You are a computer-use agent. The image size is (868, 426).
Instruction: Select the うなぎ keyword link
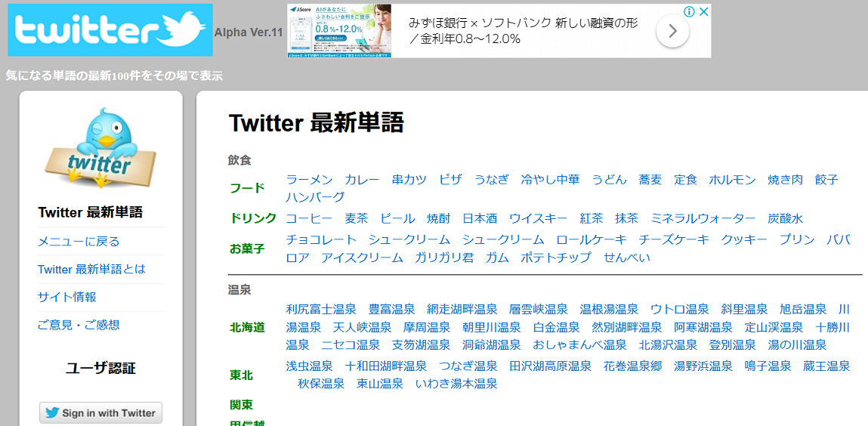[491, 179]
